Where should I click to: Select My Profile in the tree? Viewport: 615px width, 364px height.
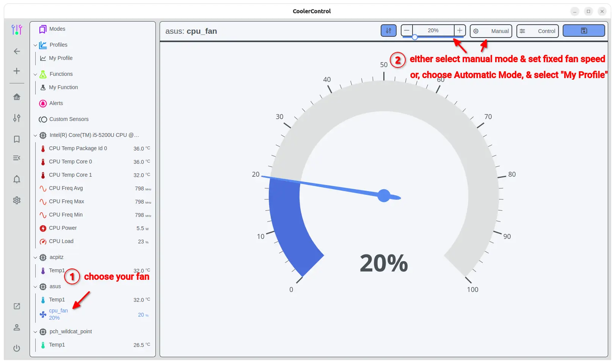[x=61, y=58]
